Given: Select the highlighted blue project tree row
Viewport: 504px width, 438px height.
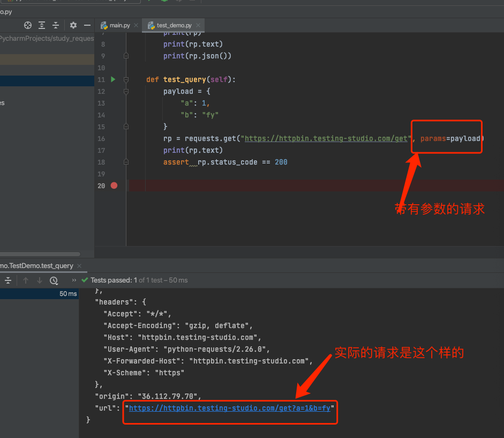Looking at the screenshot, I should [x=47, y=81].
